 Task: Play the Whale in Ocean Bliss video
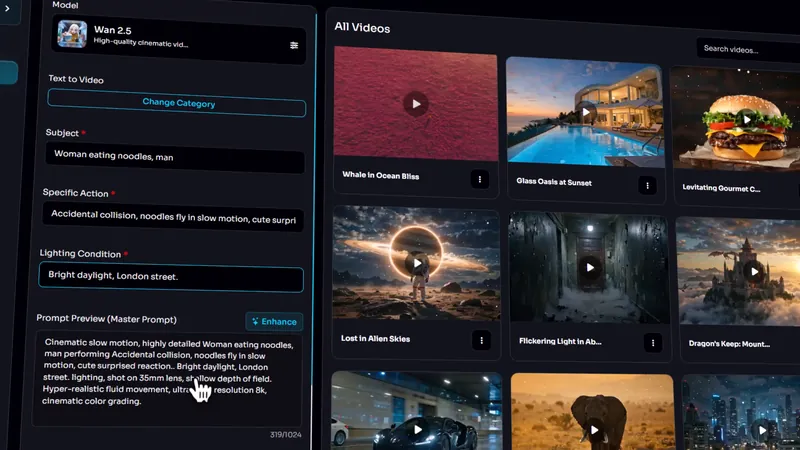pos(416,104)
